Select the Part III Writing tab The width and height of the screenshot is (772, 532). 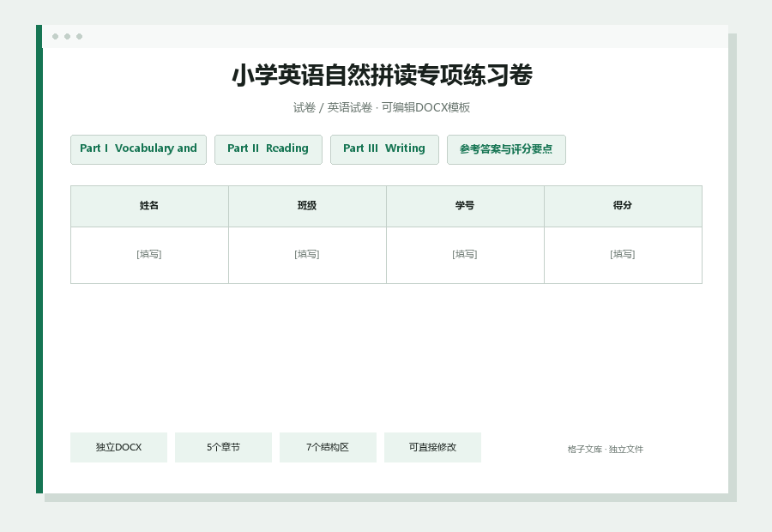pyautogui.click(x=384, y=149)
